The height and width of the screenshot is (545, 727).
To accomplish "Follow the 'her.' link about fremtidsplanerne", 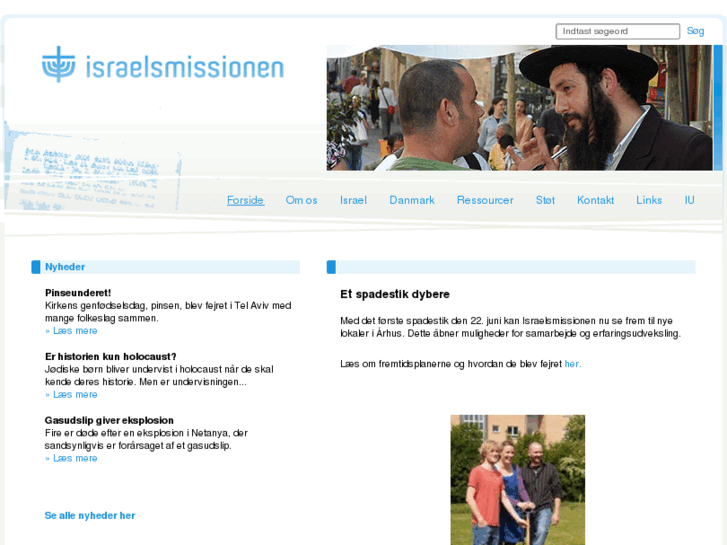I will [573, 364].
